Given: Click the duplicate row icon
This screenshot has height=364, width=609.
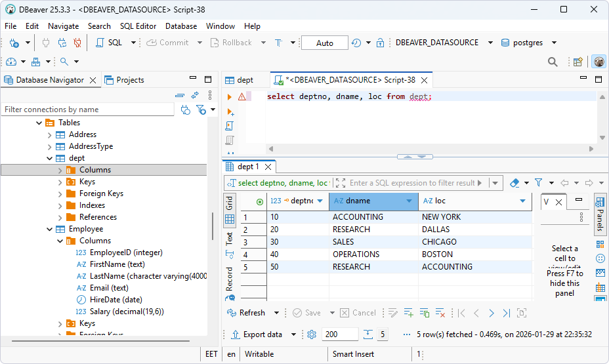Looking at the screenshot, I should coord(425,313).
